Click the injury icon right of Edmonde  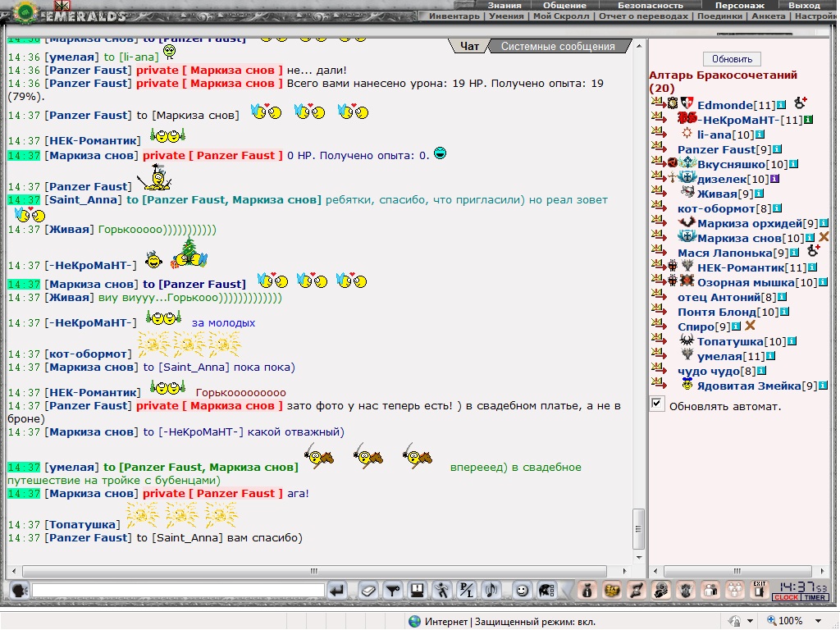(x=801, y=103)
